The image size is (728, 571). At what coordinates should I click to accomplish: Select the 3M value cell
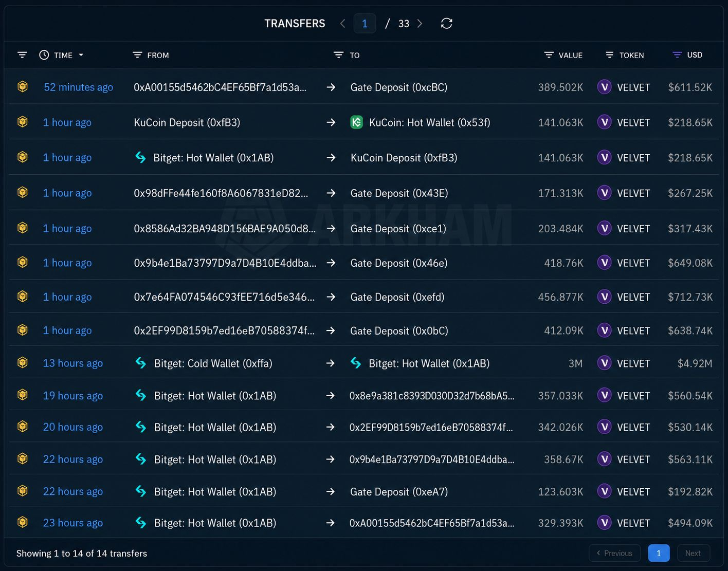pyautogui.click(x=575, y=363)
